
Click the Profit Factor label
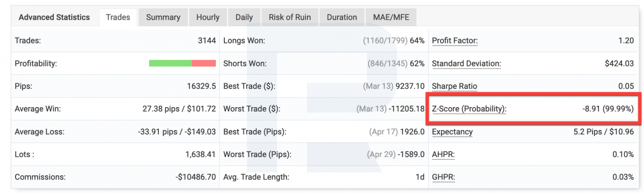(455, 40)
